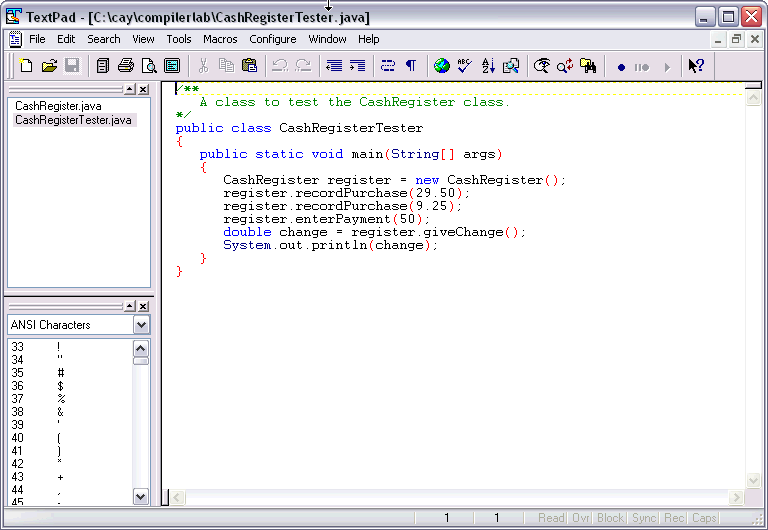The width and height of the screenshot is (768, 530).
Task: Select character 43 plus entry
Action: click(x=69, y=477)
